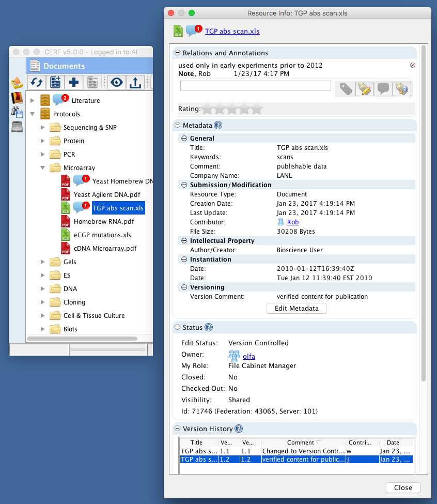Click comment bubble in Resource Info header
The height and width of the screenshot is (504, 437).
[194, 30]
